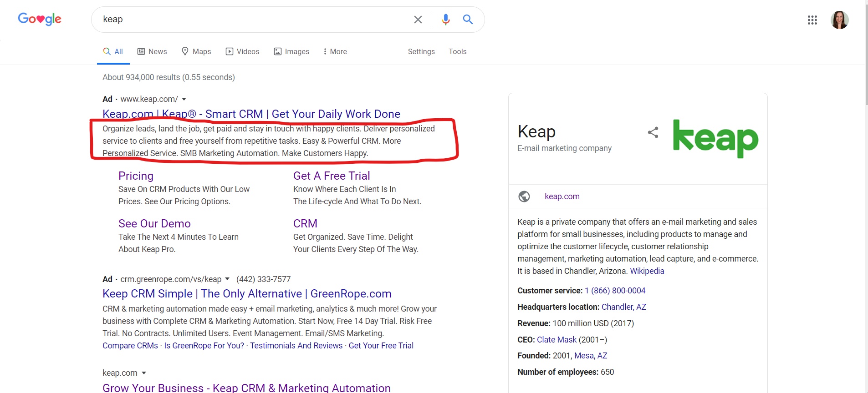Start voice search with microphone icon
868x393 pixels.
click(x=445, y=19)
